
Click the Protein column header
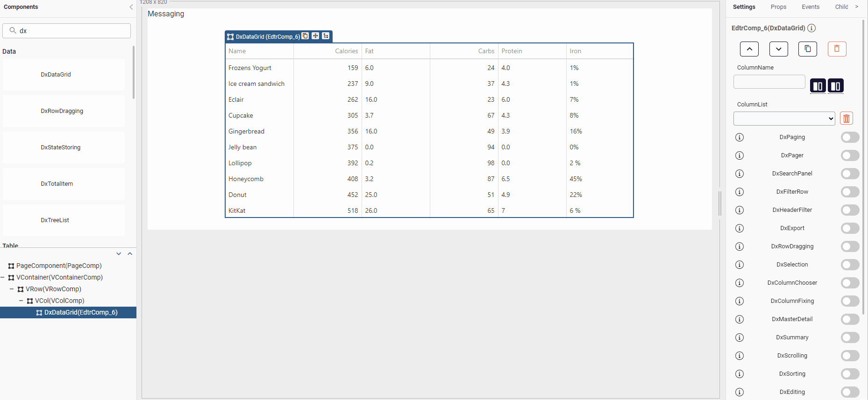[532, 51]
